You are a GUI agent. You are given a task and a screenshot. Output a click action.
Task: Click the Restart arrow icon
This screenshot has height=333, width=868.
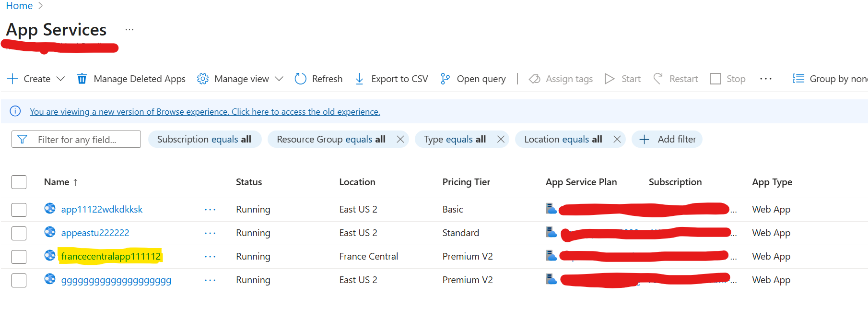coord(658,79)
